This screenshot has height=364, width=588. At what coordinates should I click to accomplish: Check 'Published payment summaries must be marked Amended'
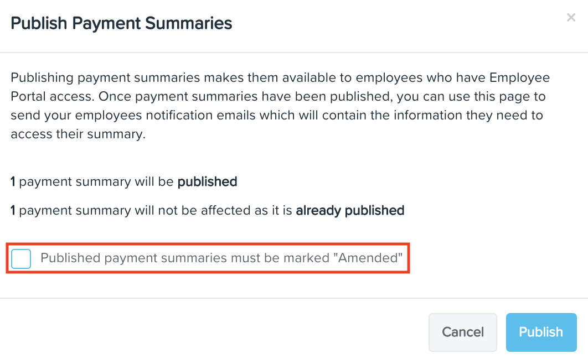coord(20,258)
